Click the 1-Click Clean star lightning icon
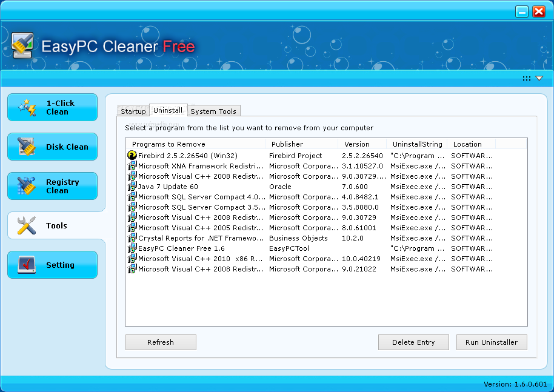Image resolution: width=554 pixels, height=392 pixels. (27, 107)
